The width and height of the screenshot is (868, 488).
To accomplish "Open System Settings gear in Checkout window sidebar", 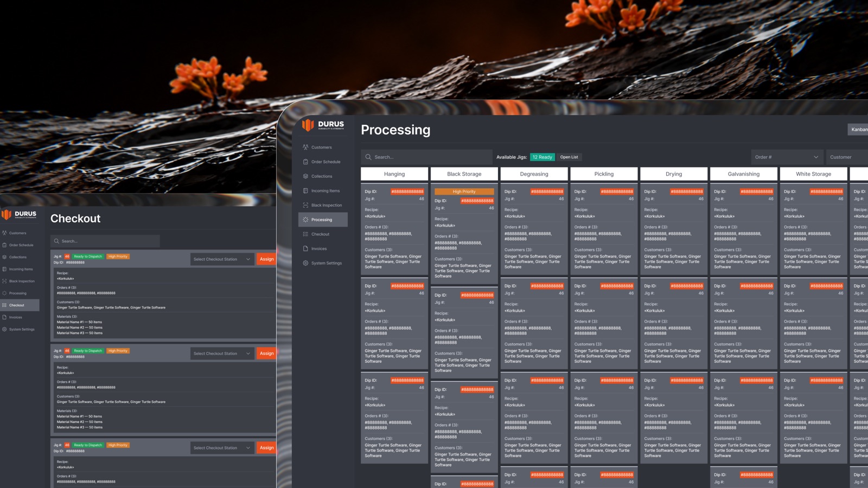I will coord(4,329).
